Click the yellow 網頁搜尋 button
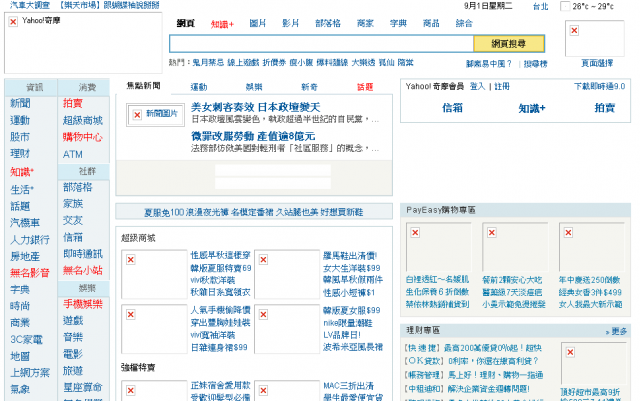640x401 pixels. [509, 44]
